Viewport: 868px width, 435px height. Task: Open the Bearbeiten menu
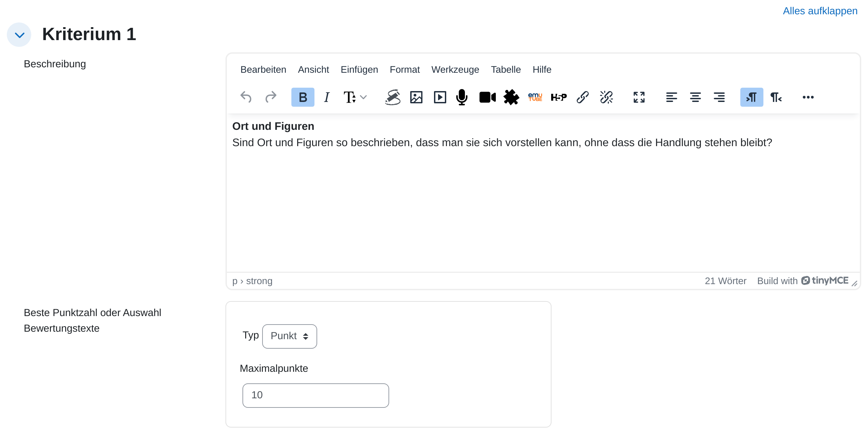point(263,69)
